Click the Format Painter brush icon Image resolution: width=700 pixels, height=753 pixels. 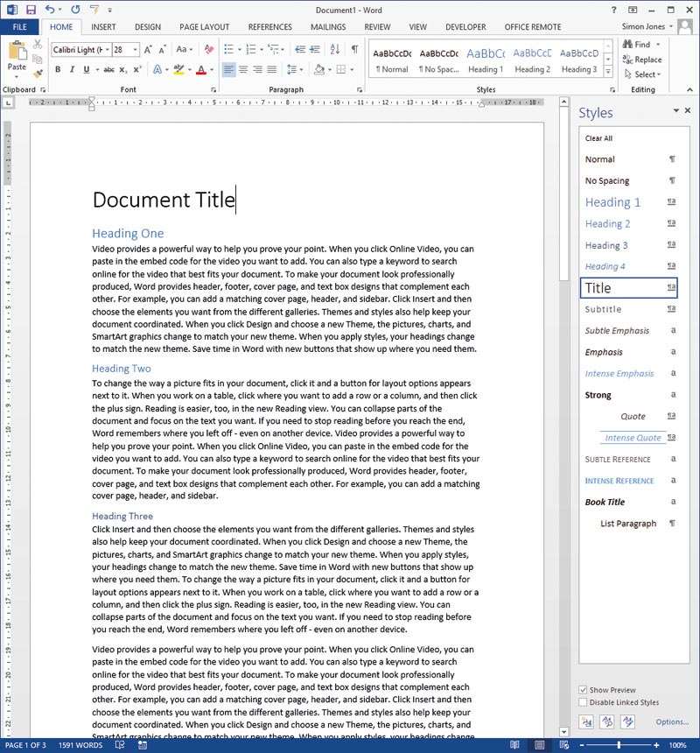pyautogui.click(x=38, y=74)
